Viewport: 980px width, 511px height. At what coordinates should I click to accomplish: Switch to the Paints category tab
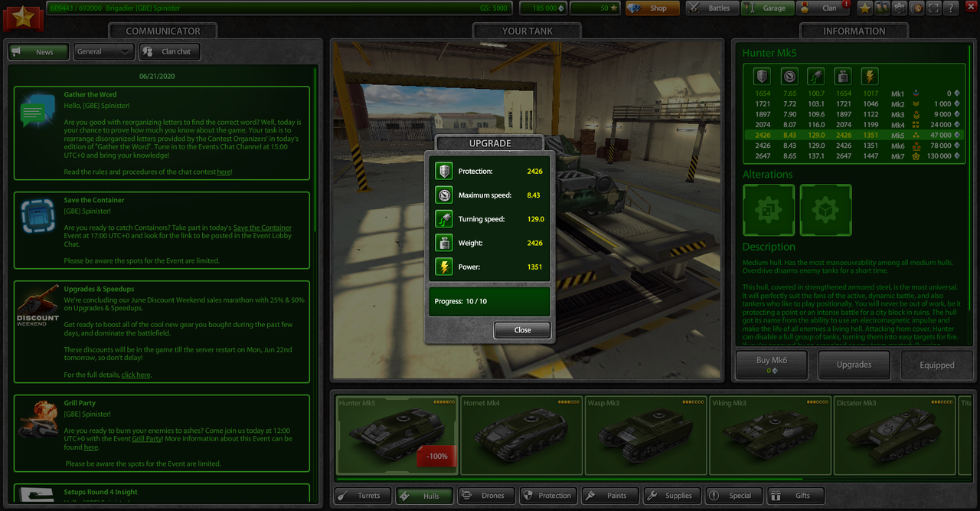point(609,496)
